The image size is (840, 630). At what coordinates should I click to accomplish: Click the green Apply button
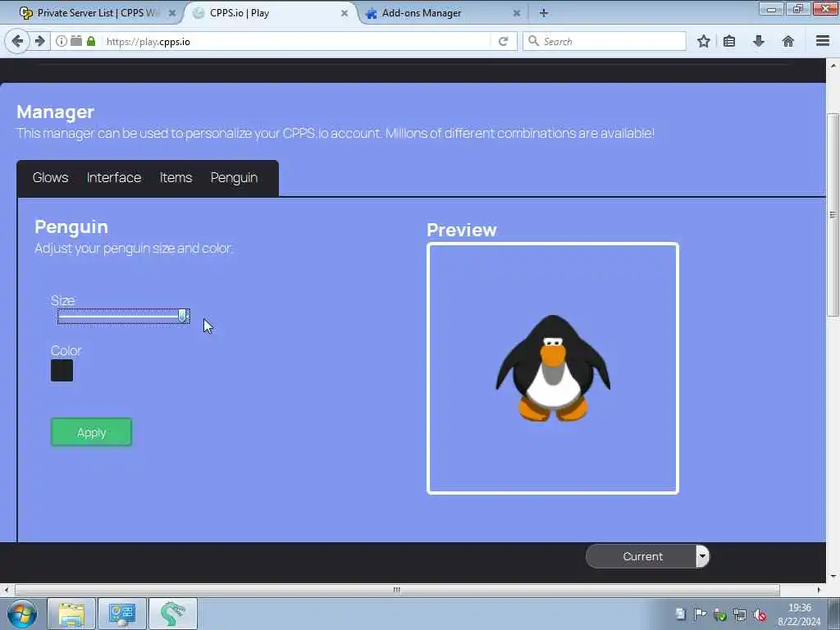point(91,431)
